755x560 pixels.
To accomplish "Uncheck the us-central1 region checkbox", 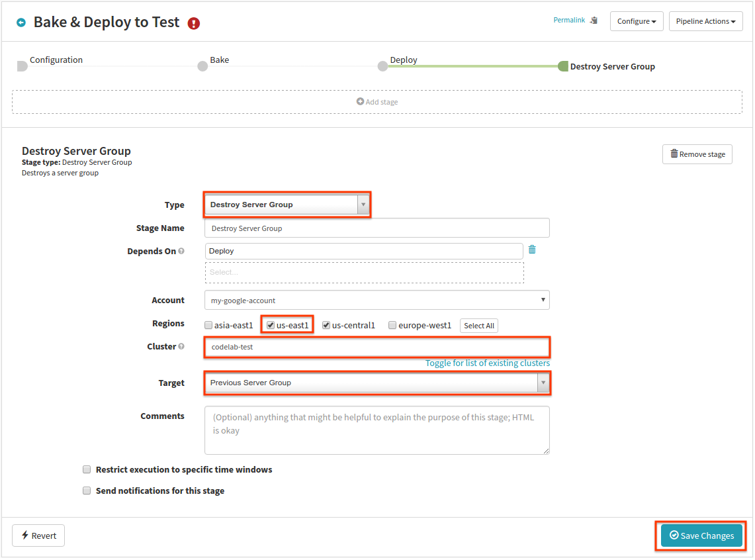I will coord(326,325).
